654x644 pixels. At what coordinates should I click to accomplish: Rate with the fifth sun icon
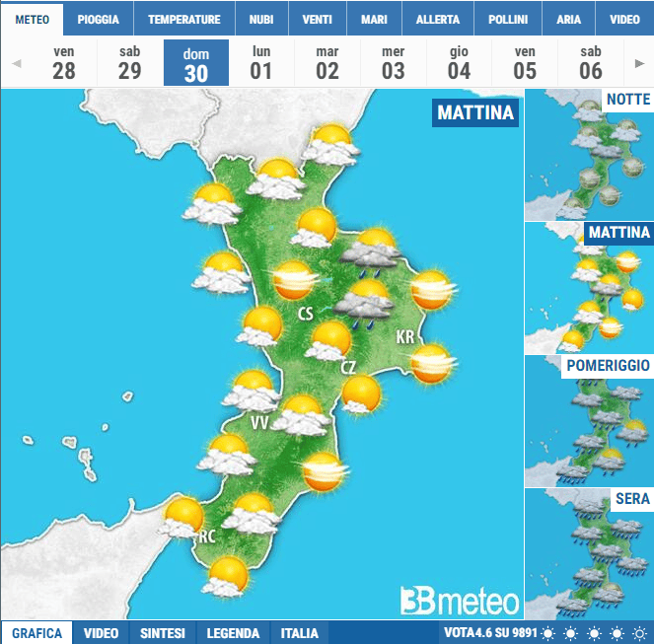[639, 633]
